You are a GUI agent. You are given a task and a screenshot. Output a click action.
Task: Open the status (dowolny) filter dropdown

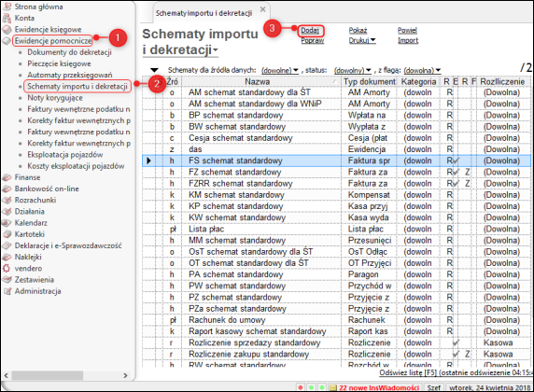pos(353,71)
